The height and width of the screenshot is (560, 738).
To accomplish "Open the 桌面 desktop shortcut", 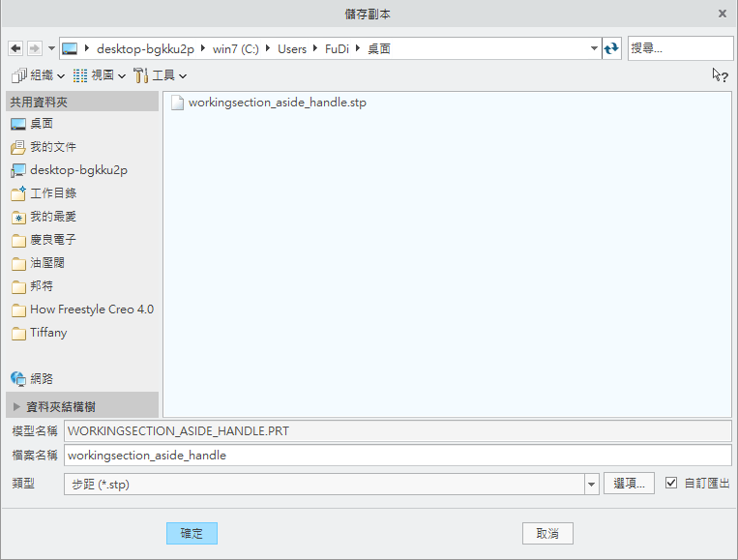I will coord(41,124).
